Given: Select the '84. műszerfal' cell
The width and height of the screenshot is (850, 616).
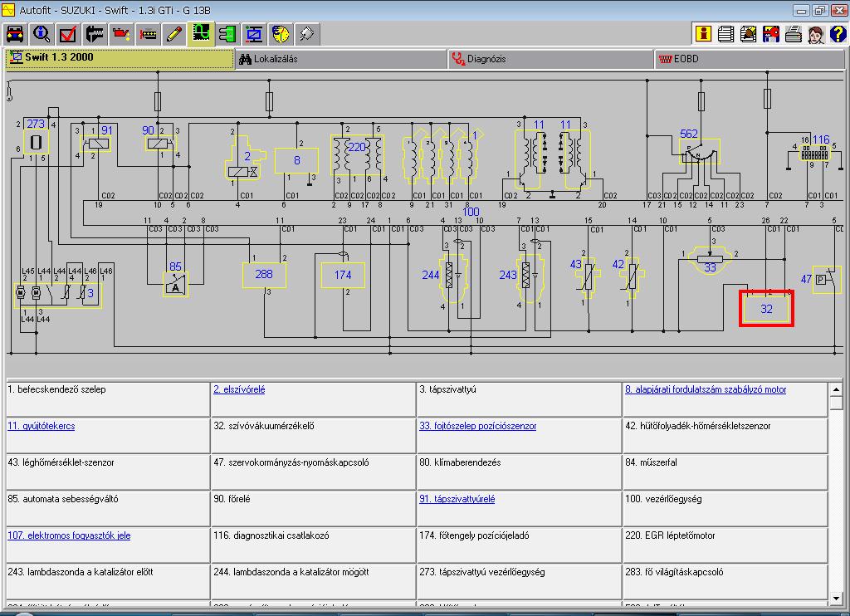Looking at the screenshot, I should click(725, 472).
